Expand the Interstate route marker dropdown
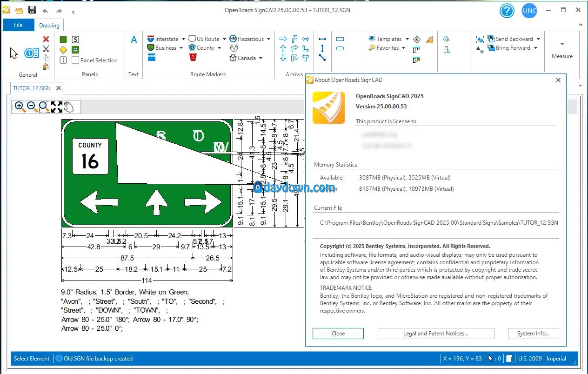 183,39
